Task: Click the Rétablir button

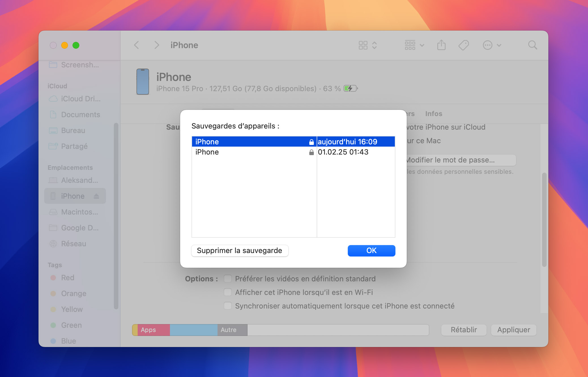Action: coord(464,330)
